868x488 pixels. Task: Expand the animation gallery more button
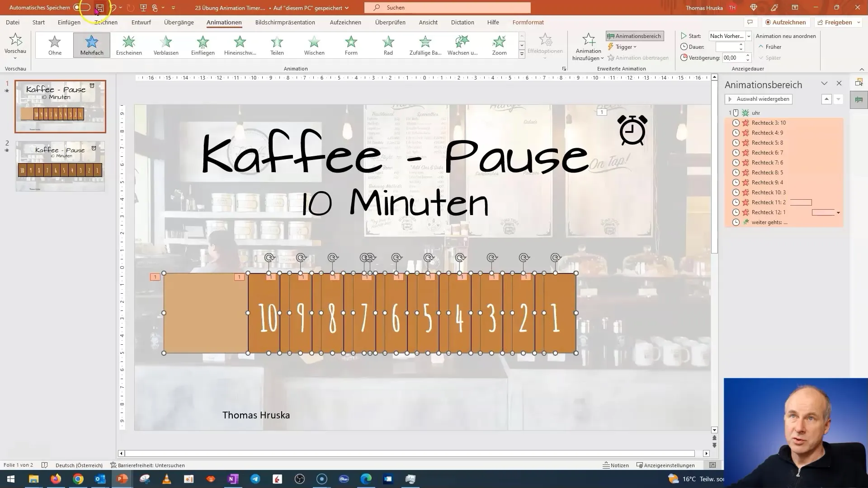pos(522,54)
